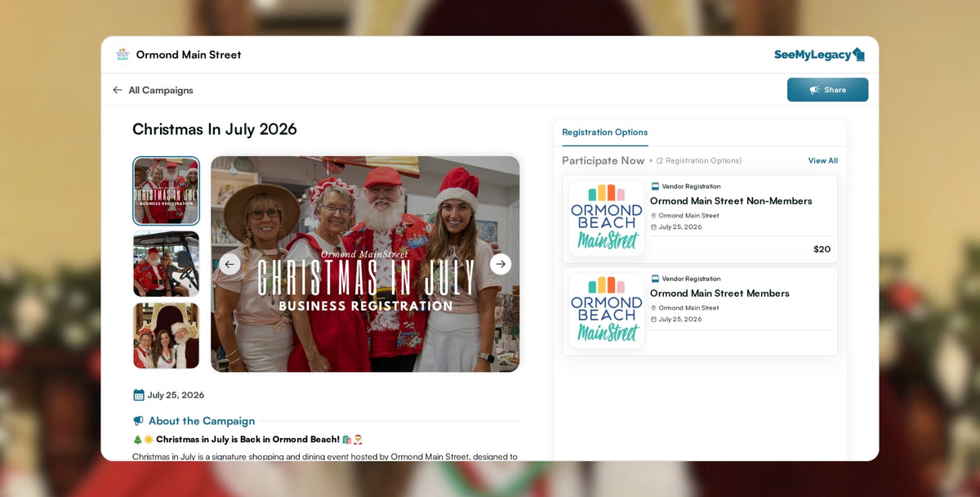This screenshot has width=980, height=497.
Task: Click July 25, 2026 on the Non-Members card
Action: tap(680, 227)
